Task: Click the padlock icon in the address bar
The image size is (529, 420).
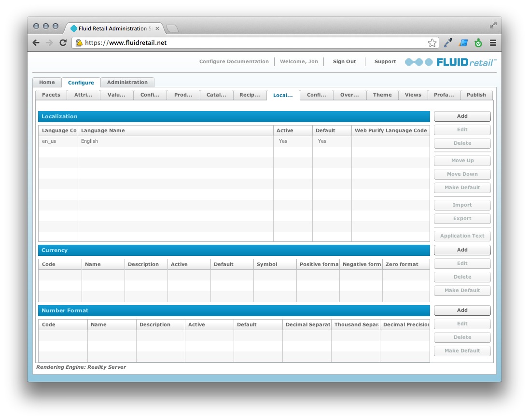Action: (x=79, y=42)
